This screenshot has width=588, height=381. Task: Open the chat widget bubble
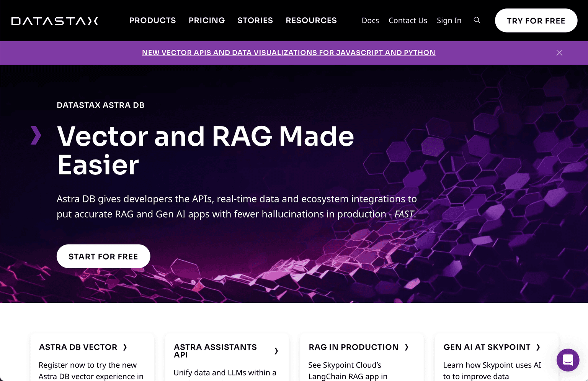pyautogui.click(x=568, y=360)
